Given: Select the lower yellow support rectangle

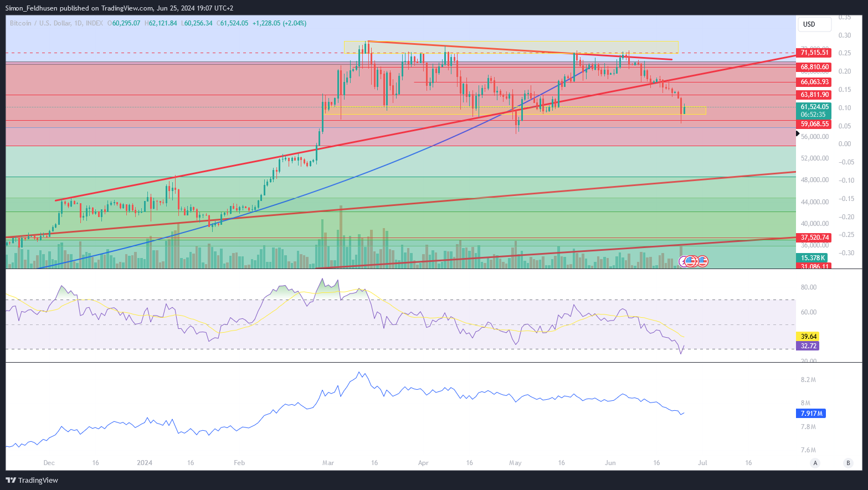Looking at the screenshot, I should [515, 110].
